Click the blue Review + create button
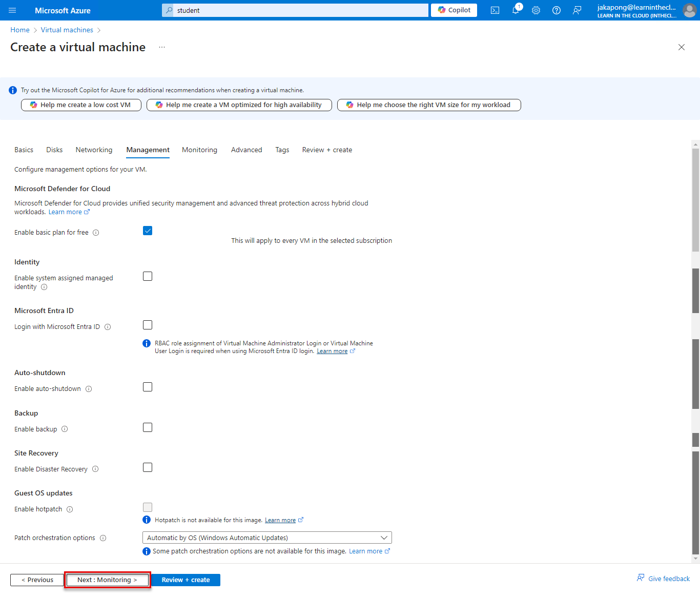This screenshot has width=700, height=599. [186, 580]
